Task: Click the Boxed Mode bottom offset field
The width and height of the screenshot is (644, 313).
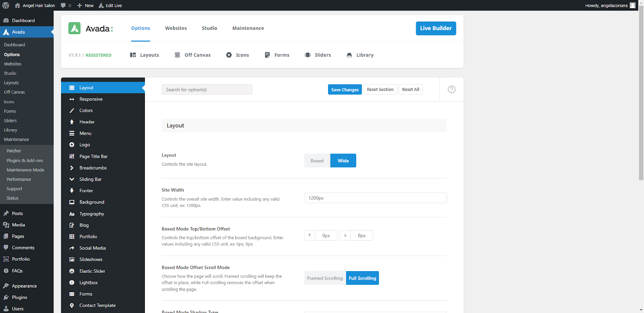Action: pyautogui.click(x=362, y=235)
